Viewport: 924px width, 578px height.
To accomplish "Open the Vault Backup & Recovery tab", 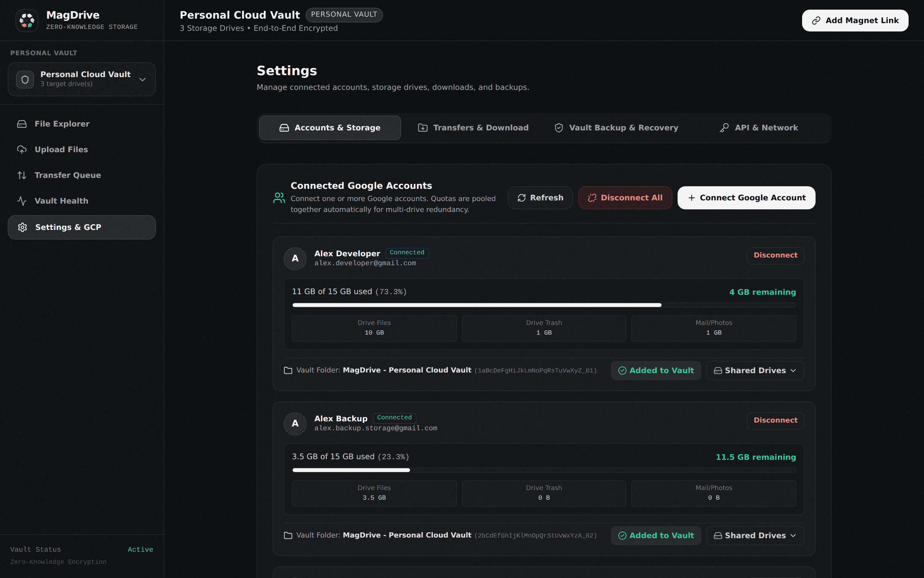I will pos(616,128).
